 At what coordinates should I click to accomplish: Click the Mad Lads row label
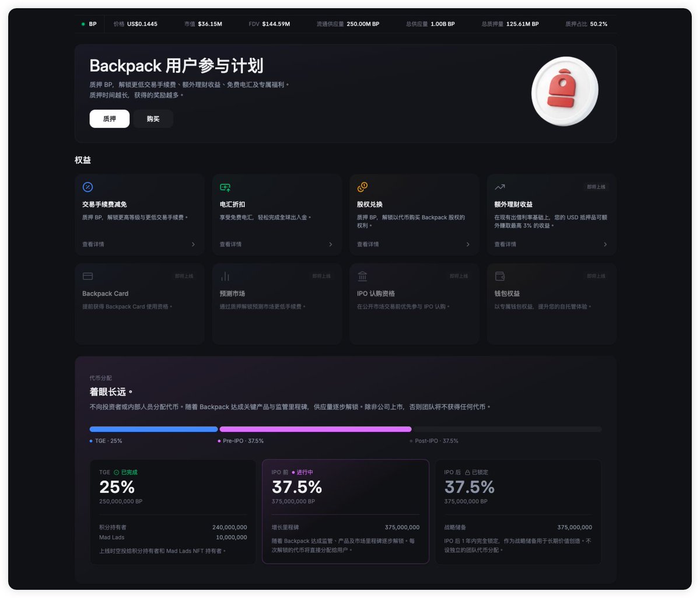pyautogui.click(x=111, y=538)
